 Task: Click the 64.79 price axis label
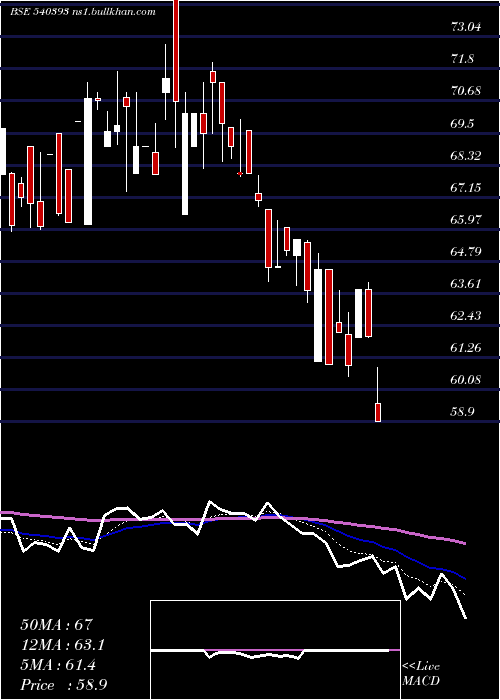tap(467, 252)
